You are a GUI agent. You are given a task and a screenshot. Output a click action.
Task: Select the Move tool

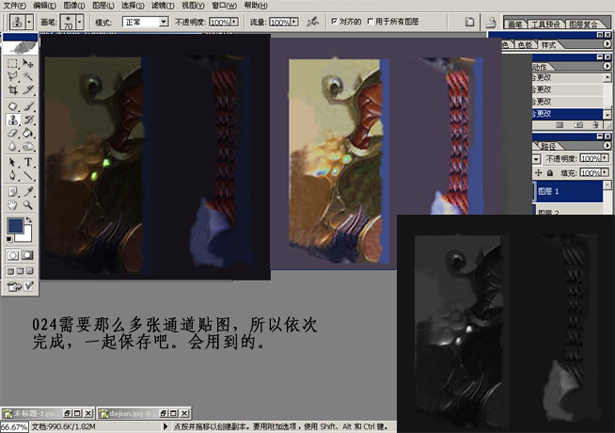[x=27, y=64]
